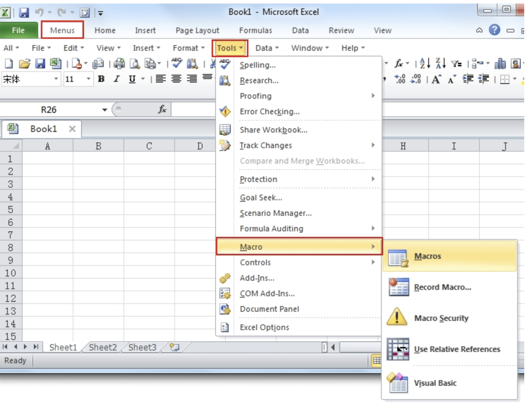
Task: Click cell A1
Action: coord(48,159)
